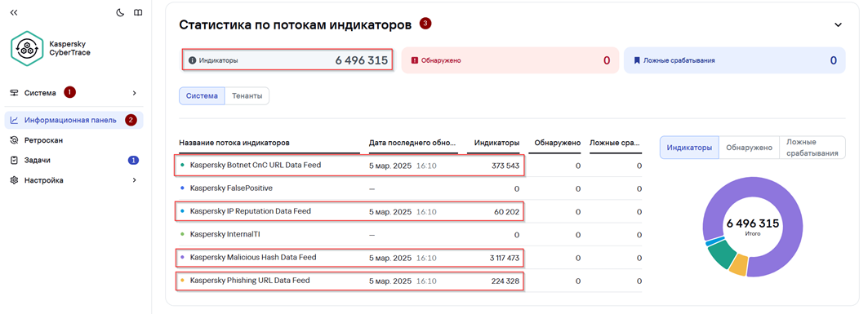Show Обнаружено in the donut chart
Screen dimensions: 868x314
(749, 148)
